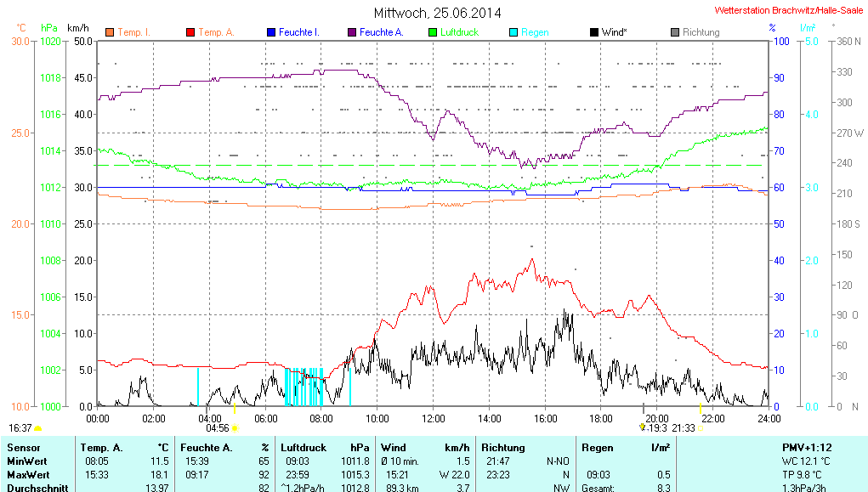The width and height of the screenshot is (868, 492).
Task: Click the black Wind legend swatch
Action: [x=593, y=32]
